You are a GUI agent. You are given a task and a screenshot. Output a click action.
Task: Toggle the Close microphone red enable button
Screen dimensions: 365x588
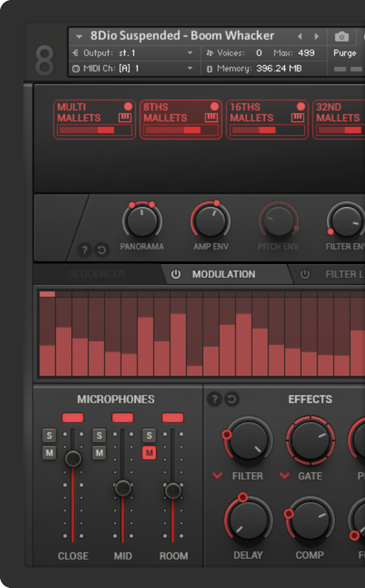[73, 418]
